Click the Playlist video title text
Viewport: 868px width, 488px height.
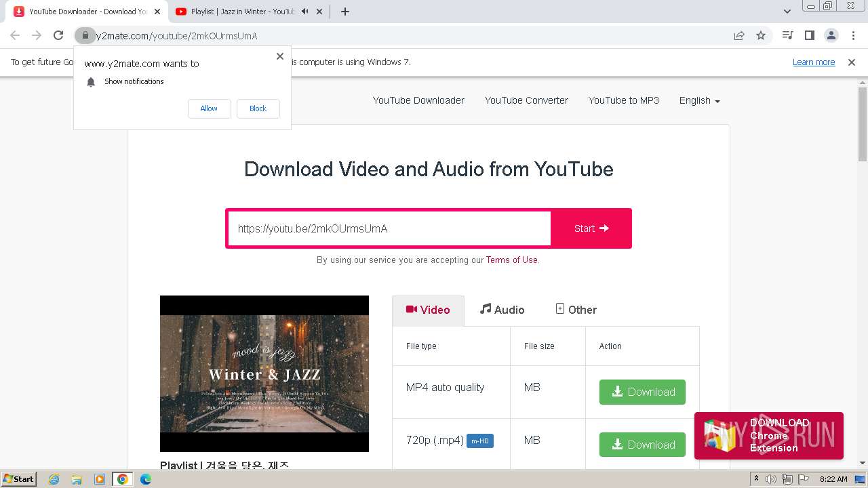click(x=224, y=465)
